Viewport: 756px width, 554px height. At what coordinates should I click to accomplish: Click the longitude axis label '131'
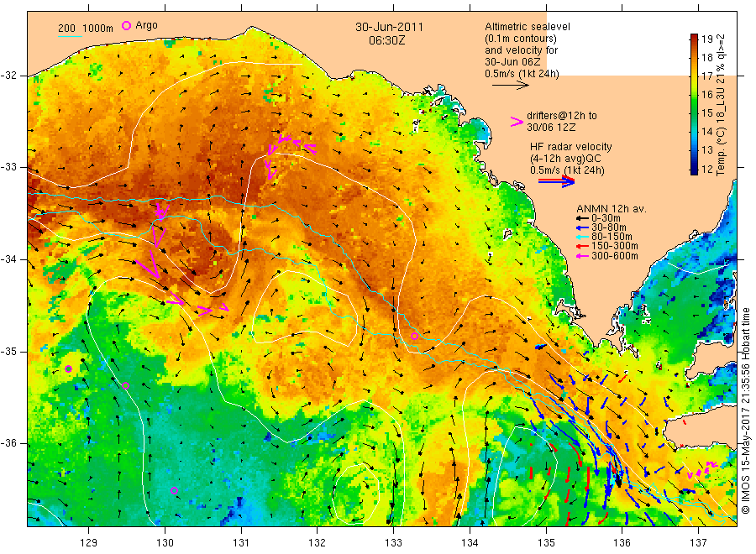[x=241, y=543]
